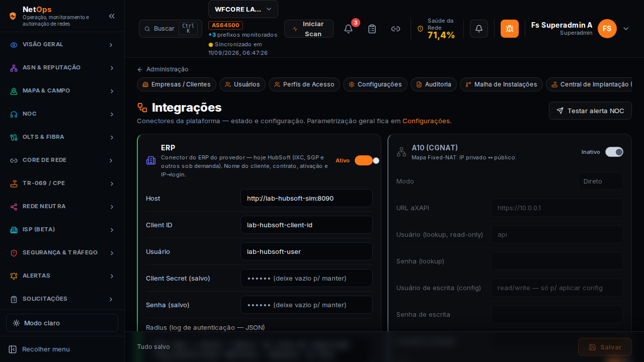Click the 71,4% network health value
Viewport: 644px width, 362px height.
click(441, 35)
